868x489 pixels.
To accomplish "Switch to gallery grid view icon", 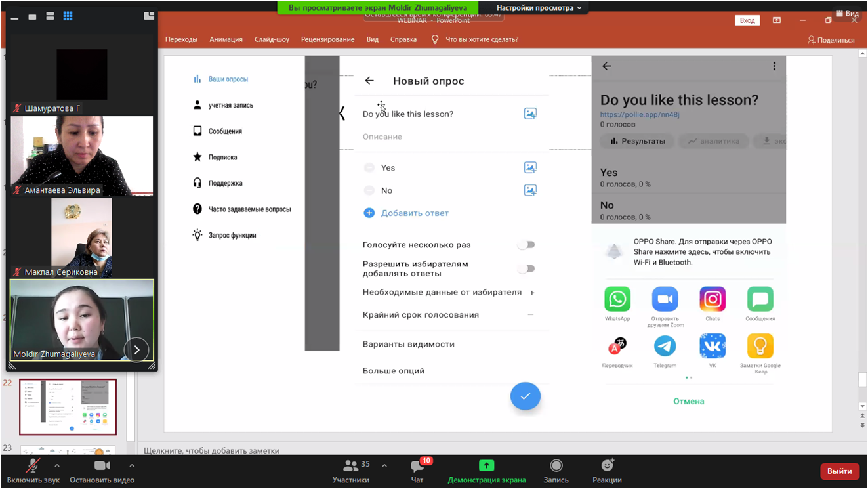I will click(x=68, y=16).
